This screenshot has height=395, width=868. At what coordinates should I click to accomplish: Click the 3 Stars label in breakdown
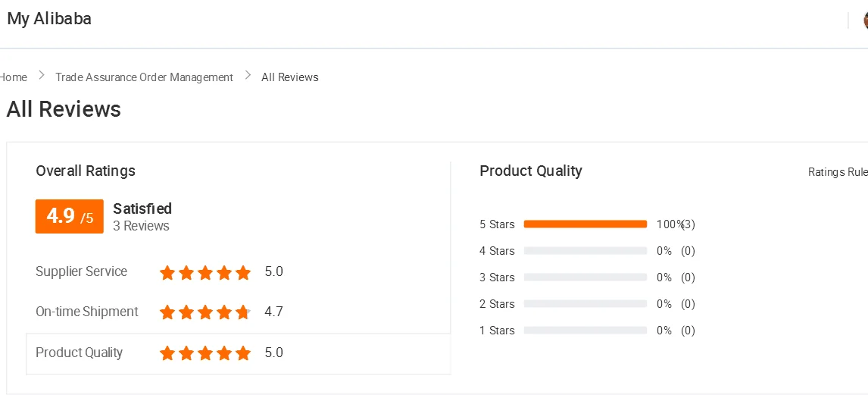(x=497, y=277)
